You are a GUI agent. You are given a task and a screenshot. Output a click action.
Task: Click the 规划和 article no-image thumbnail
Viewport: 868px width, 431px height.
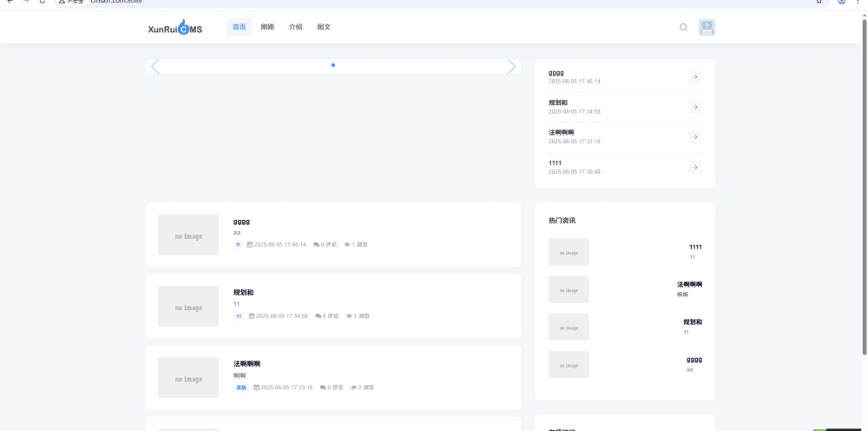[188, 307]
